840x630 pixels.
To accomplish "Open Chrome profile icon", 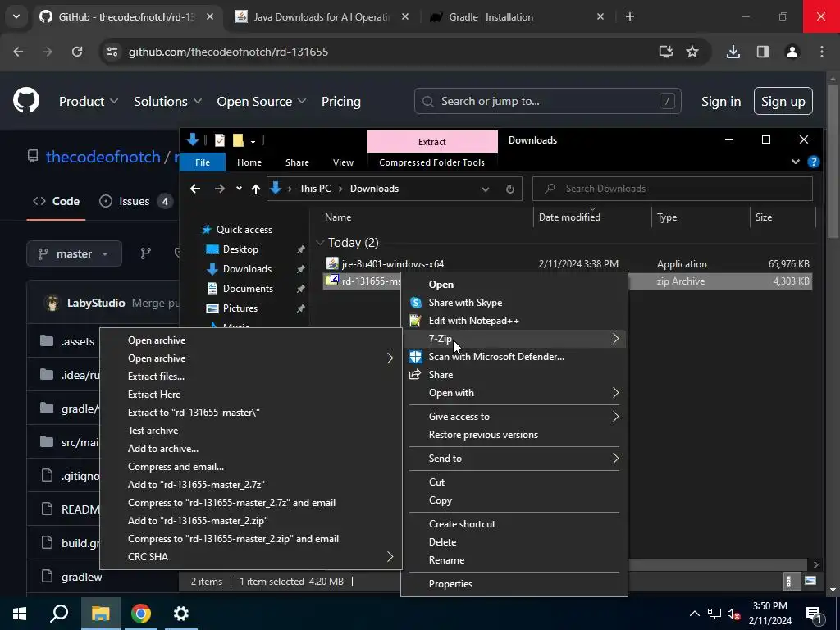I will click(792, 52).
